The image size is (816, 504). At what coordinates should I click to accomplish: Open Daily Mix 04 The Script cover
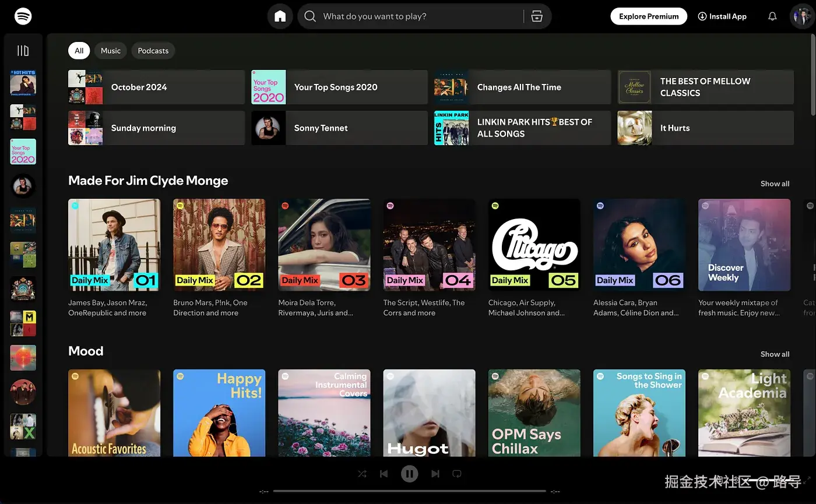(429, 245)
